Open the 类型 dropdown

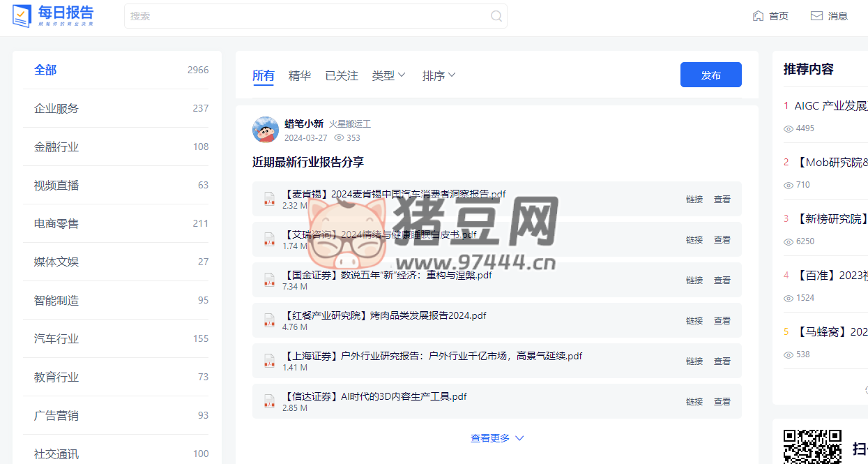click(x=388, y=75)
